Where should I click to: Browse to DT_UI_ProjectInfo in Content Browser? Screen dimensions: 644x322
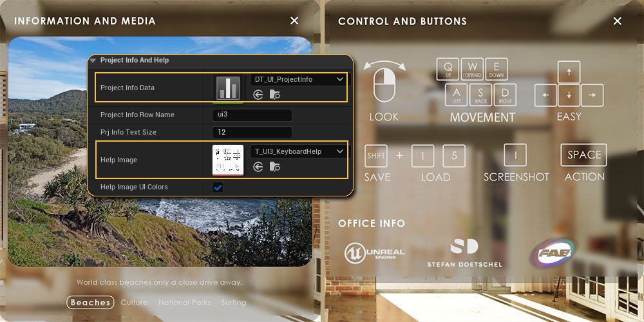point(275,95)
